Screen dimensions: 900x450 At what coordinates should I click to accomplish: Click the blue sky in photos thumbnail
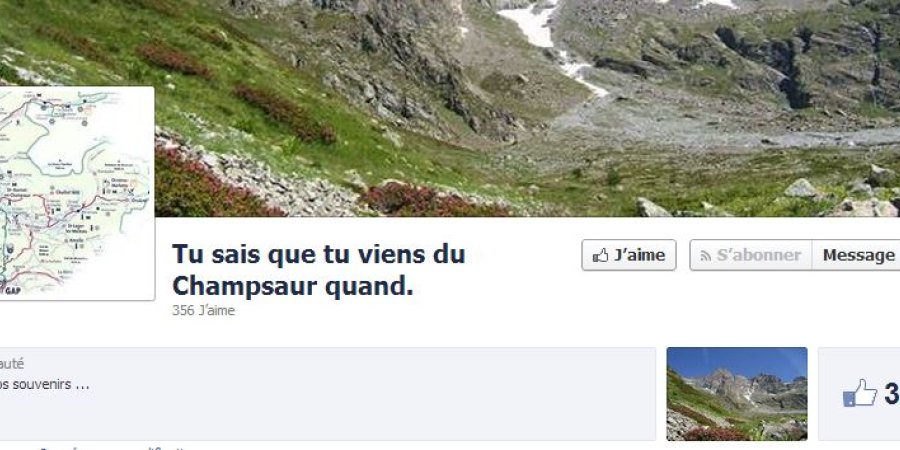(x=737, y=362)
